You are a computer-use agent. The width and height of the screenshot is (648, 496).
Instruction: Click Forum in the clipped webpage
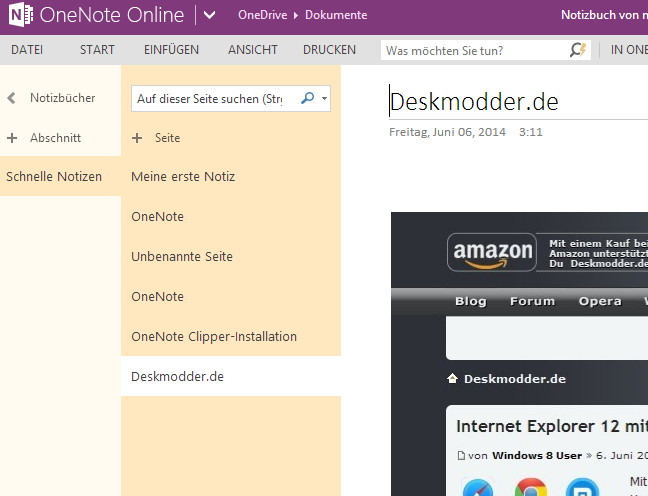(x=532, y=301)
